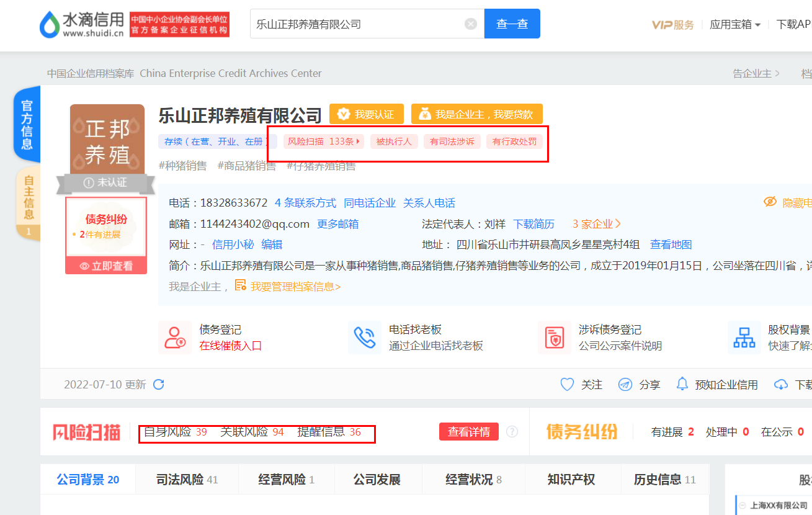Click the eye icon on 立即查看
812x515 pixels.
85,266
